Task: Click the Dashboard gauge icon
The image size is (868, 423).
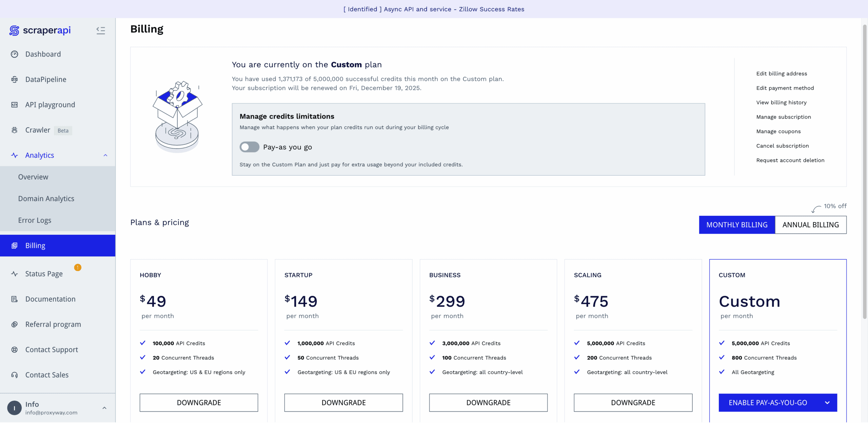Action: coord(14,54)
